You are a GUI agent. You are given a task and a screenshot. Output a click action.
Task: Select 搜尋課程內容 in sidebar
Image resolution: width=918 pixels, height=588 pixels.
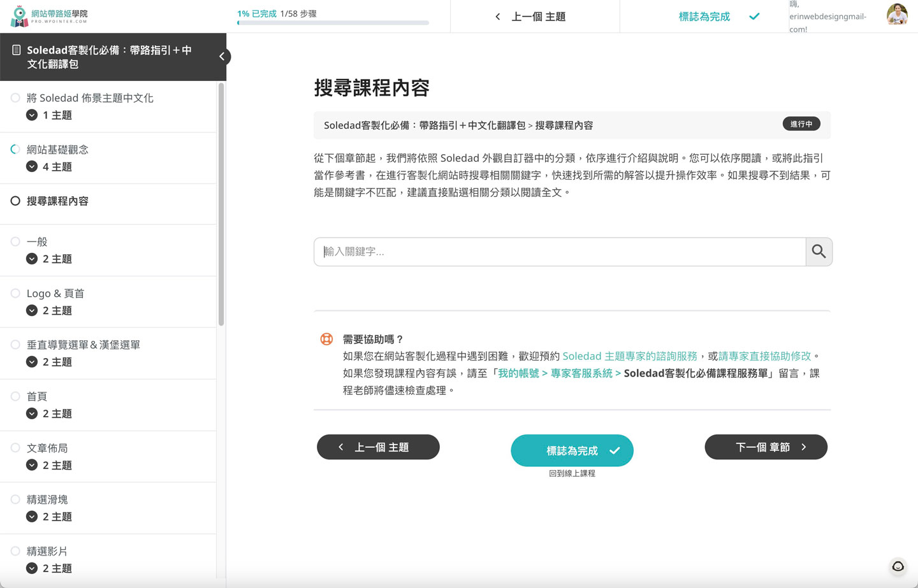tap(57, 201)
